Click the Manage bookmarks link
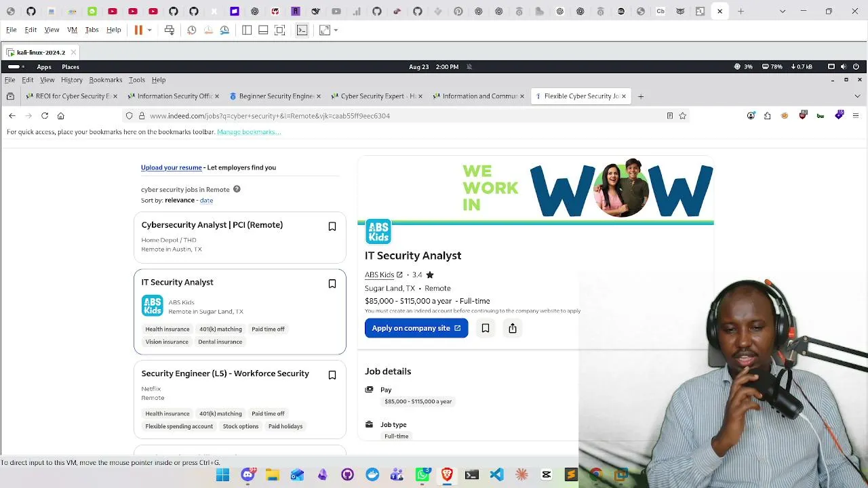The width and height of the screenshot is (868, 488). pos(249,132)
